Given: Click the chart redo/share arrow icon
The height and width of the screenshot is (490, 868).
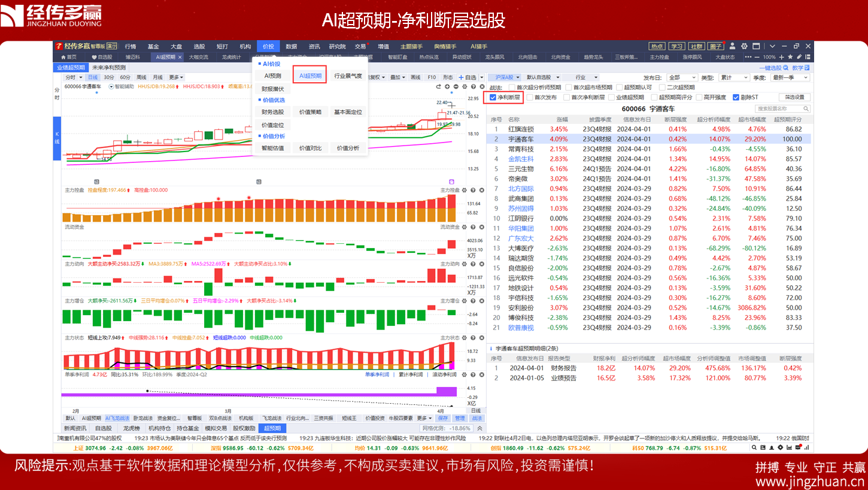Looking at the screenshot, I should (x=438, y=87).
